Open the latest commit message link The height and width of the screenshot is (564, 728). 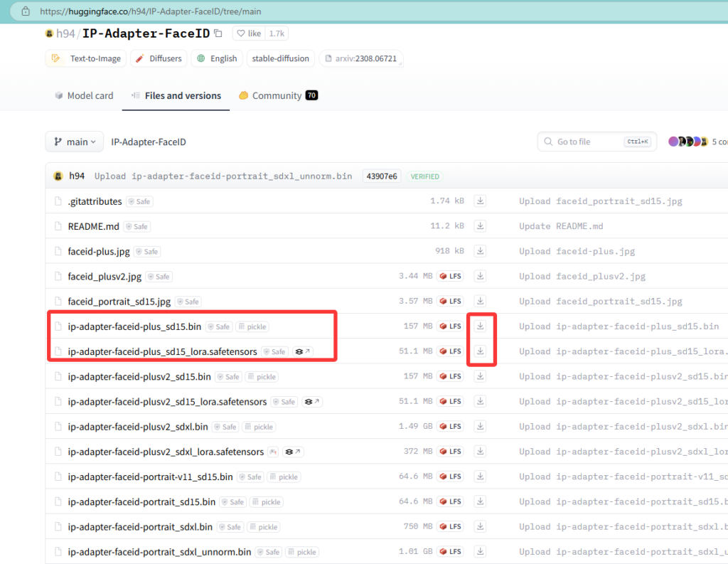point(223,176)
